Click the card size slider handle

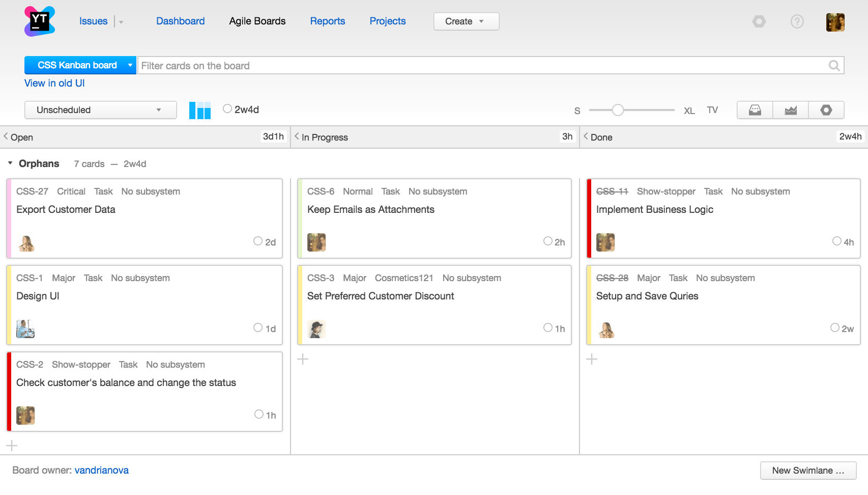pyautogui.click(x=617, y=110)
